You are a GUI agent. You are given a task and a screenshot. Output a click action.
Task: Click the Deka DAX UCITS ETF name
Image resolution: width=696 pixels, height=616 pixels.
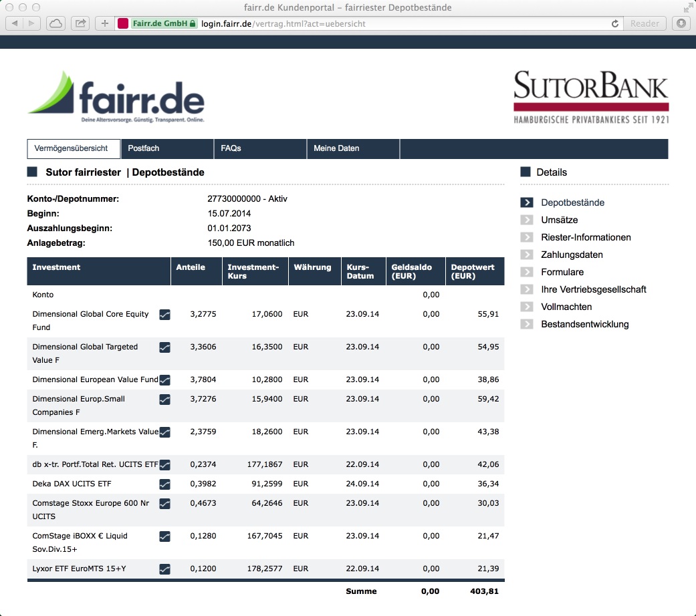coord(72,484)
